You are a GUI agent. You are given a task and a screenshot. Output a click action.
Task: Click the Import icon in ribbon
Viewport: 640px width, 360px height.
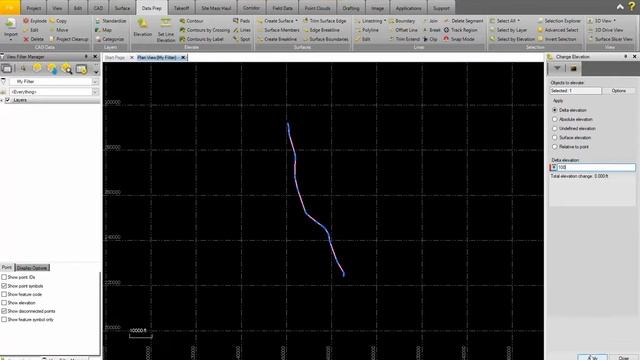[x=11, y=24]
